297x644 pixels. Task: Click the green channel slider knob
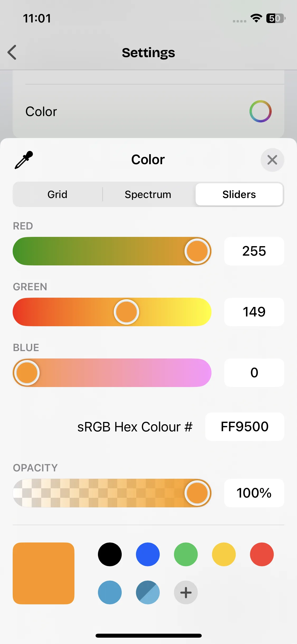tap(126, 312)
